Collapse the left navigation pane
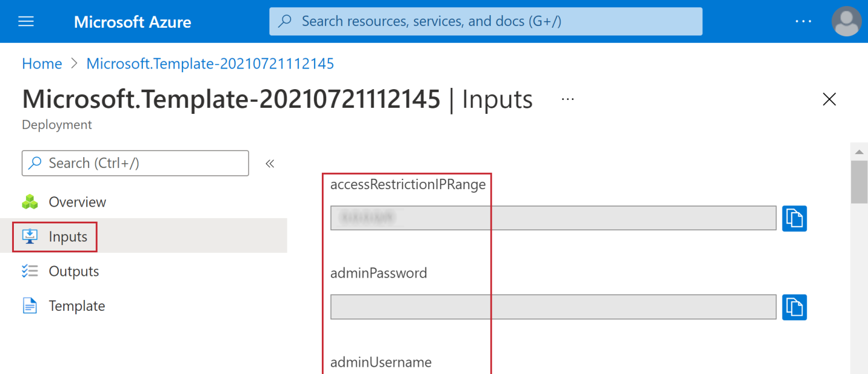 click(270, 163)
